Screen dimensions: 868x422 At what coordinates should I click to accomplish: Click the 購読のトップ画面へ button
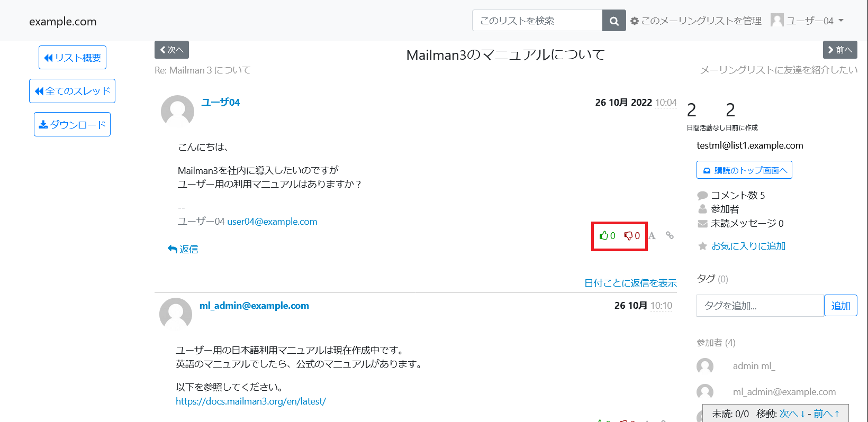click(x=744, y=170)
